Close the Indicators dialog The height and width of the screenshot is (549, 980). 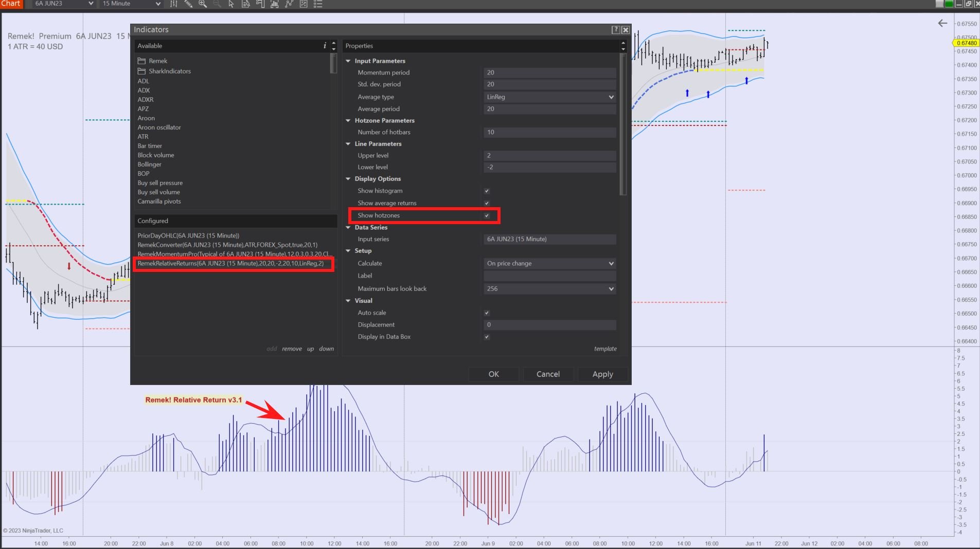click(x=626, y=30)
